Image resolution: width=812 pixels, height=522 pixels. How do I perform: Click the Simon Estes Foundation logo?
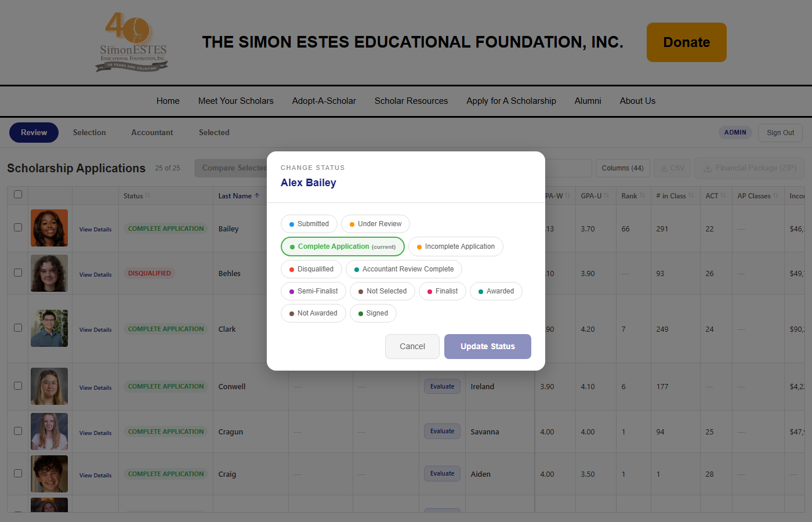(x=132, y=42)
